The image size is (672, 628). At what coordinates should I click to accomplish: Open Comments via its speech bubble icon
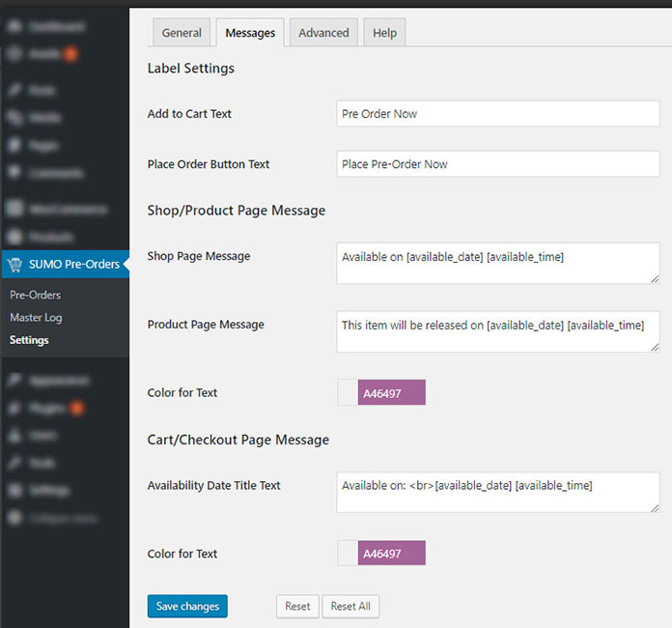pyautogui.click(x=15, y=174)
